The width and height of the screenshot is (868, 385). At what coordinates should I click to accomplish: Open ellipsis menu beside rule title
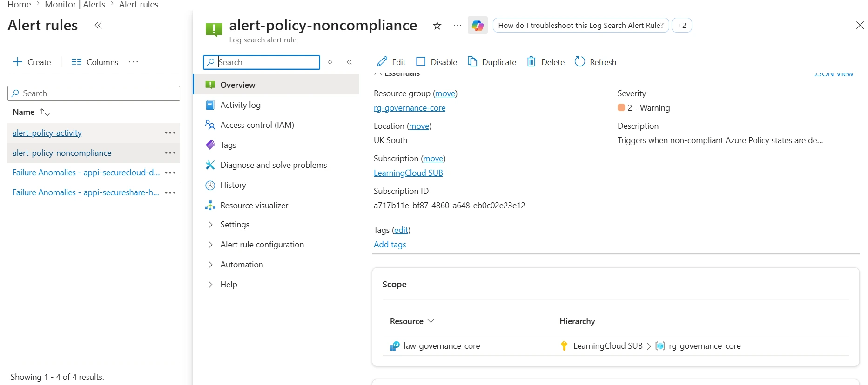(x=458, y=25)
